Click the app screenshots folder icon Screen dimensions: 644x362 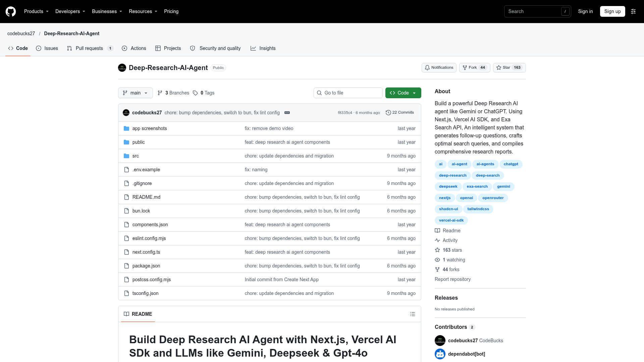pos(126,128)
